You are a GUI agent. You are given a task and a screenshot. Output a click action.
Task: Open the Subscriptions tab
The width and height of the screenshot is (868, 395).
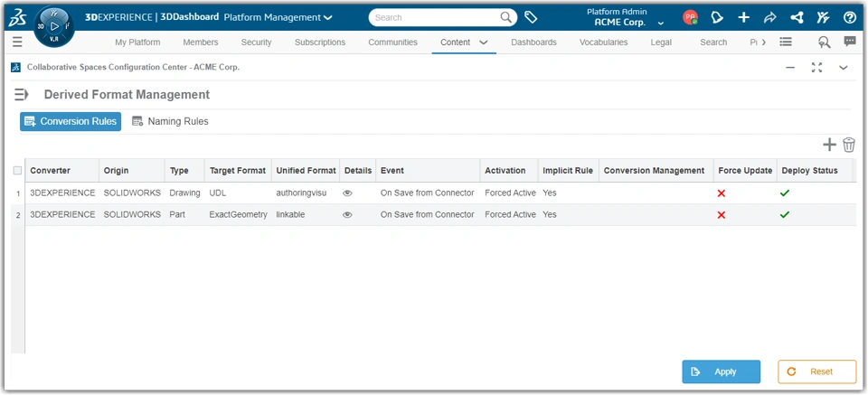tap(320, 42)
